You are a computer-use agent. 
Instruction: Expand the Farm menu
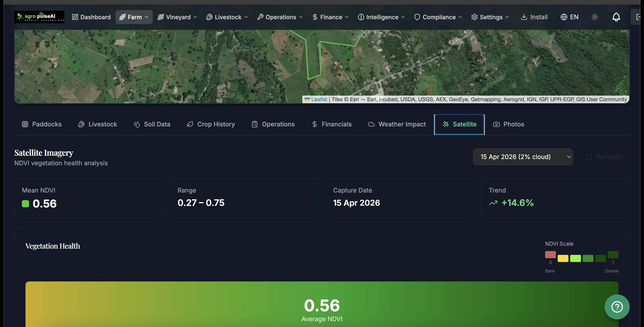134,17
